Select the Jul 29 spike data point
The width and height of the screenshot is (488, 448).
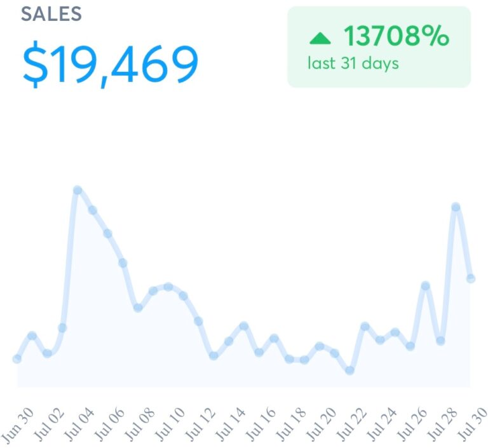tap(456, 207)
